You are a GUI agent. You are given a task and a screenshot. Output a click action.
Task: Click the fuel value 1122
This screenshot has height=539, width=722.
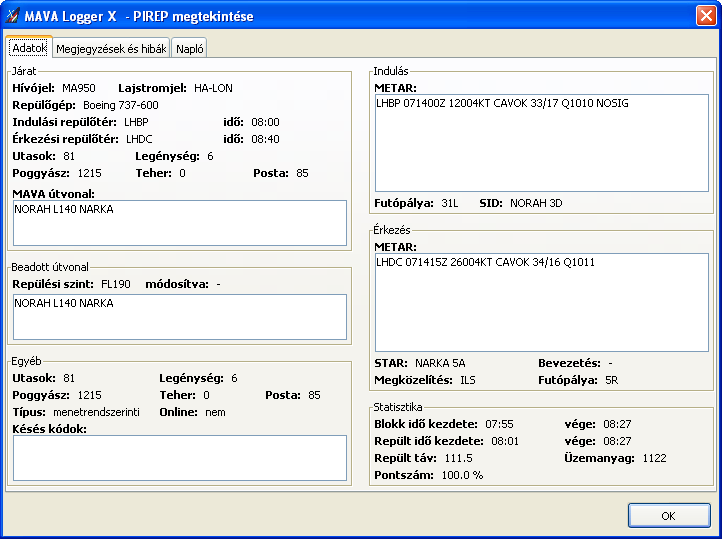(x=655, y=458)
